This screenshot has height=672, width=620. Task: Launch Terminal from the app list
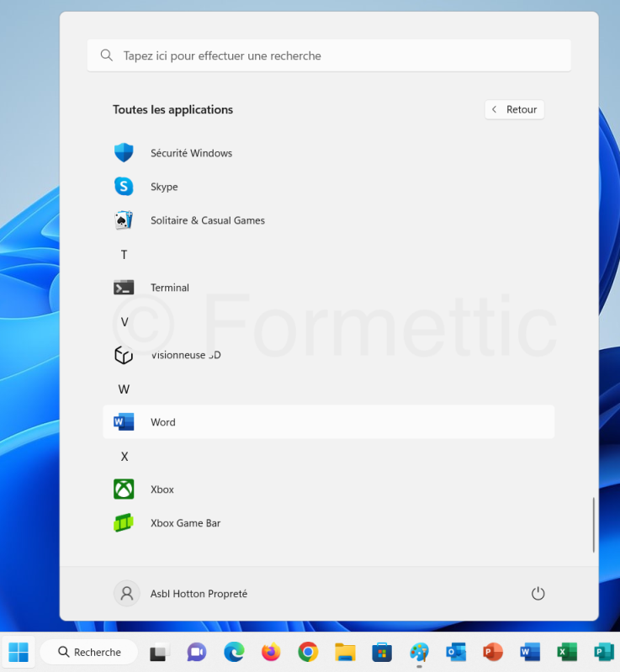coord(169,288)
